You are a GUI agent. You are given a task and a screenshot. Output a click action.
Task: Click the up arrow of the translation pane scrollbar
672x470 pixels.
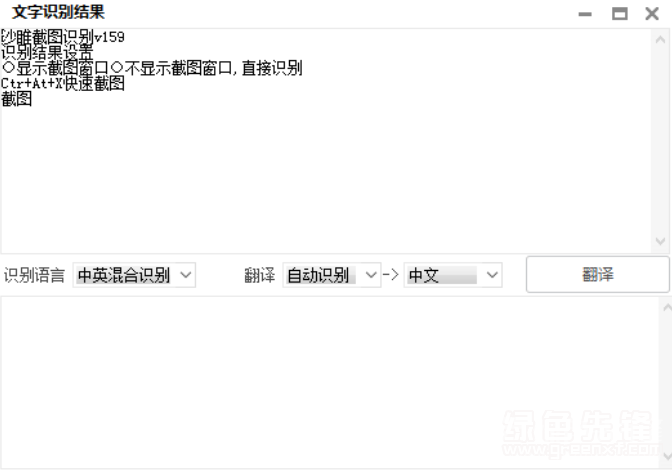pos(667,308)
